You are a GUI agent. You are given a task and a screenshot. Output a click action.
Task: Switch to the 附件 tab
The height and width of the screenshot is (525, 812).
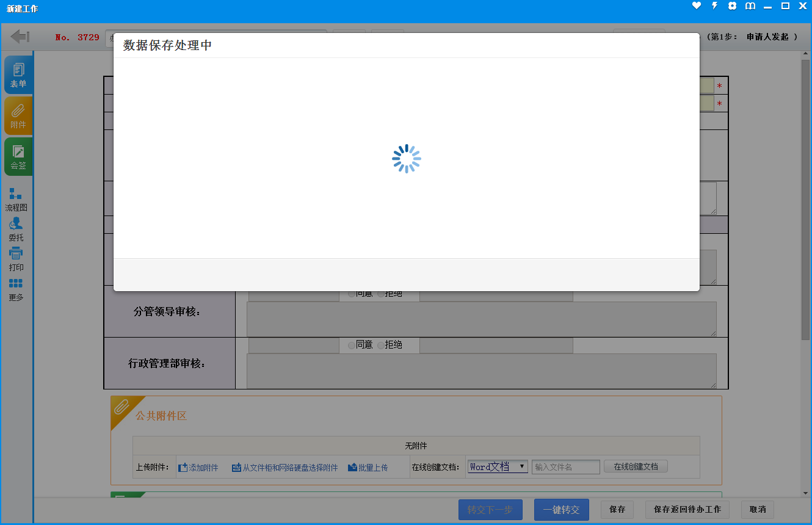click(x=18, y=116)
